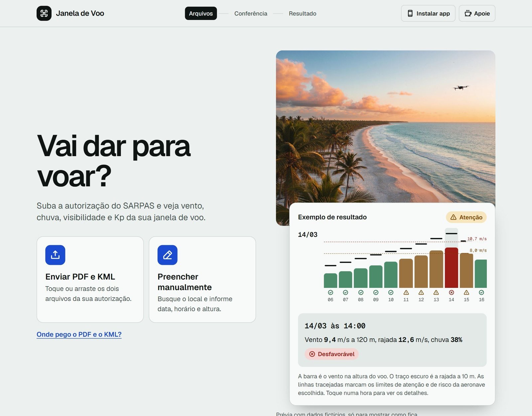
Task: Go to the Resultado step
Action: 303,13
